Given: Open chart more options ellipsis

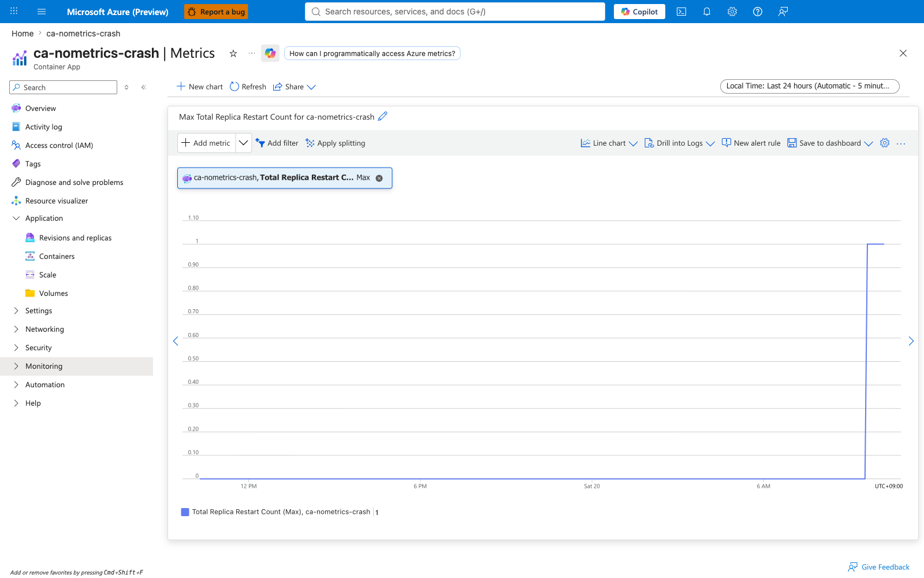Looking at the screenshot, I should (x=901, y=143).
